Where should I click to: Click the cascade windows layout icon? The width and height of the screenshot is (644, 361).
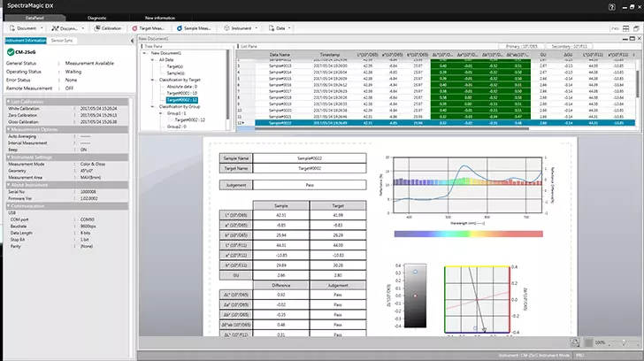tap(636, 28)
